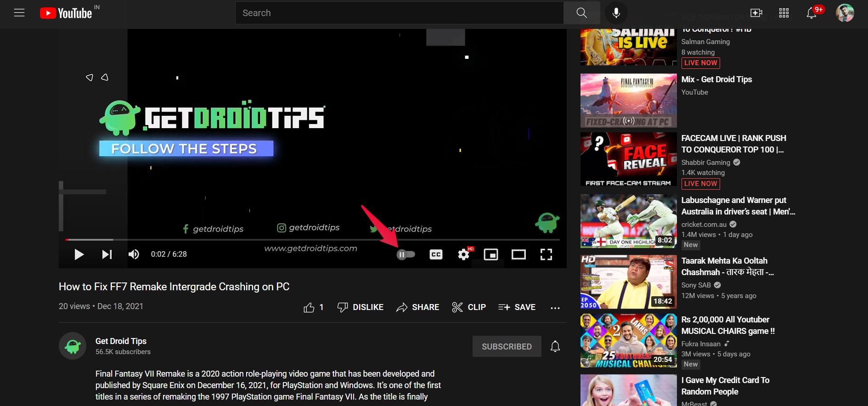Open Labuschagne and Warner video title
The image size is (868, 406).
tap(738, 206)
